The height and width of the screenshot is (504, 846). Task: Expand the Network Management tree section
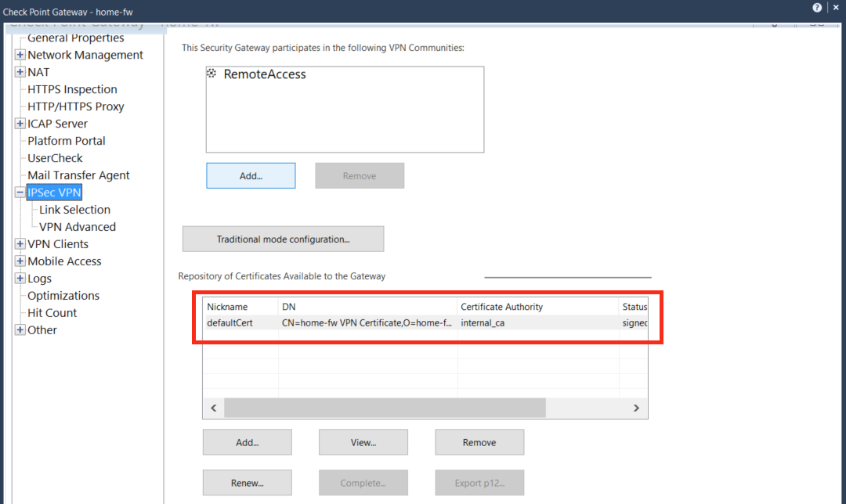pos(19,55)
